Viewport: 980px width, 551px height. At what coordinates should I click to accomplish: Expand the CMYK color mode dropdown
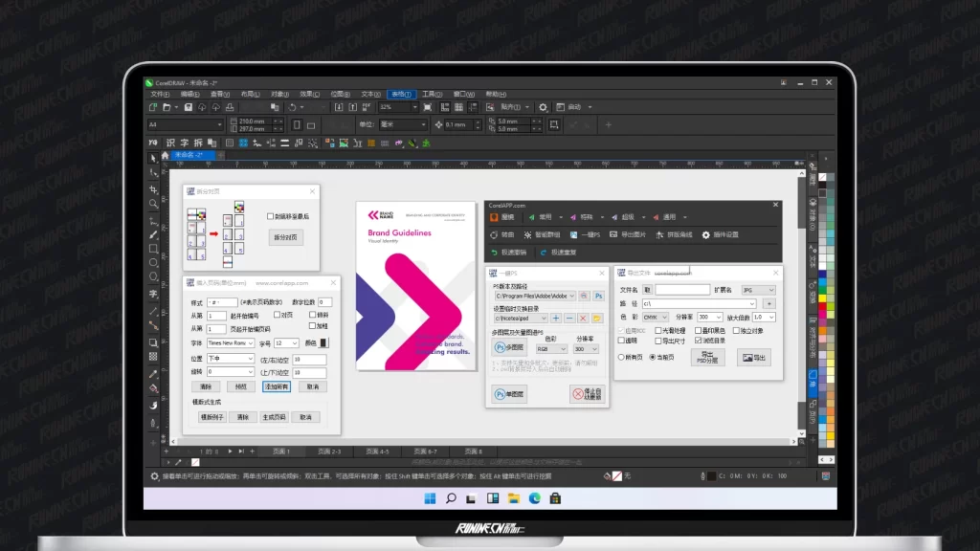coord(655,317)
